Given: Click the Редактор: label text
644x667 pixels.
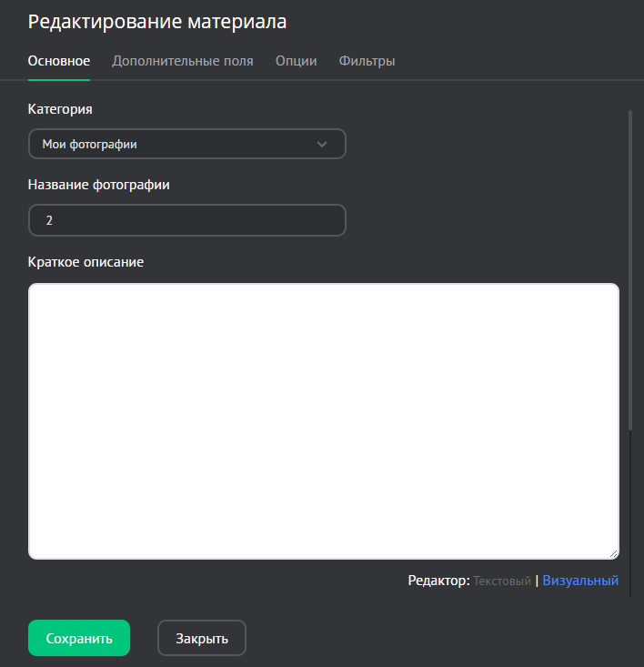Looking at the screenshot, I should [x=438, y=581].
